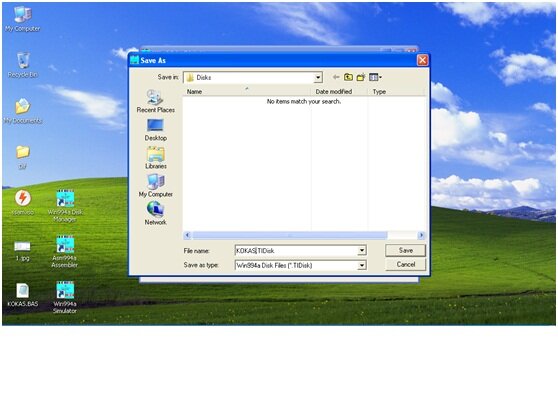Open My Computer desktop icon

(23, 19)
